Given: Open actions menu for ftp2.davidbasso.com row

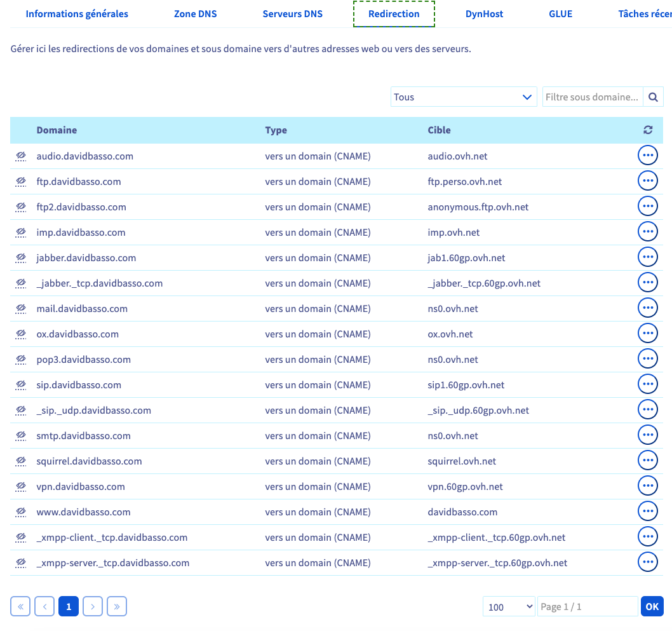Looking at the screenshot, I should point(647,207).
